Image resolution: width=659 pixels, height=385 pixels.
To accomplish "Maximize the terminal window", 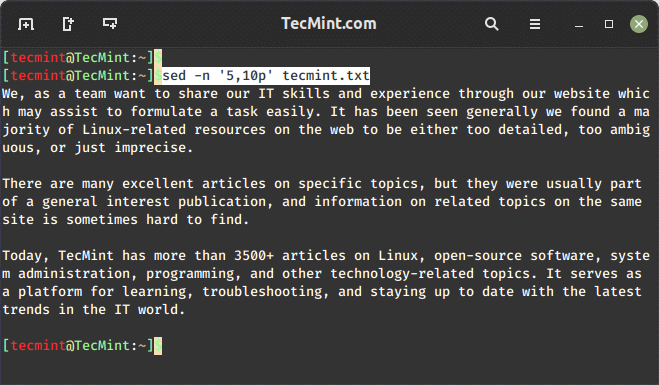I will click(x=609, y=24).
